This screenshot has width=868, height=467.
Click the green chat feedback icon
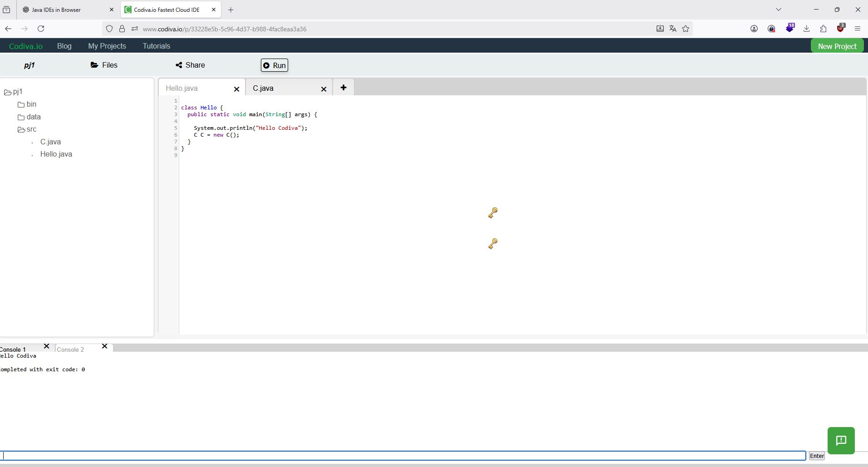(841, 440)
